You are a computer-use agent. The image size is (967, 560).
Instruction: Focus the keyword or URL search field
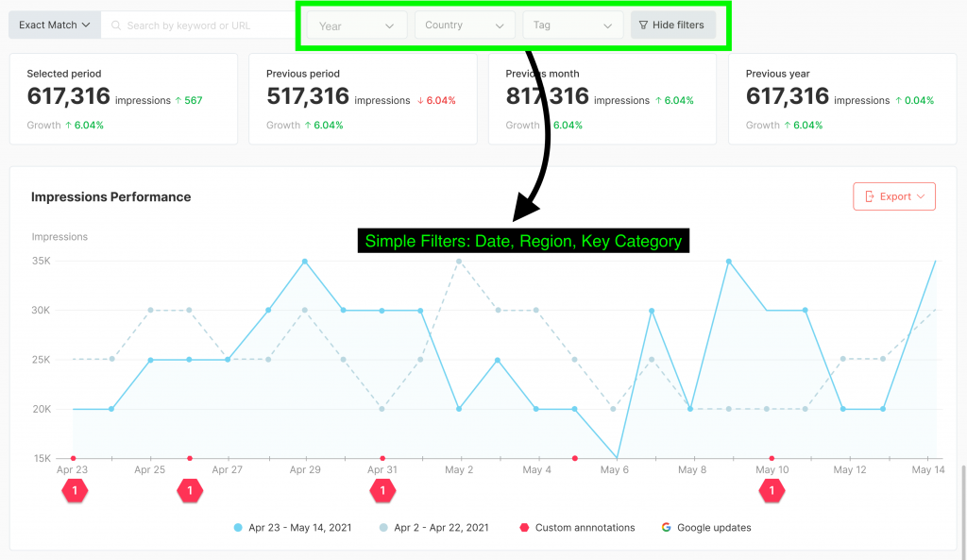[198, 25]
